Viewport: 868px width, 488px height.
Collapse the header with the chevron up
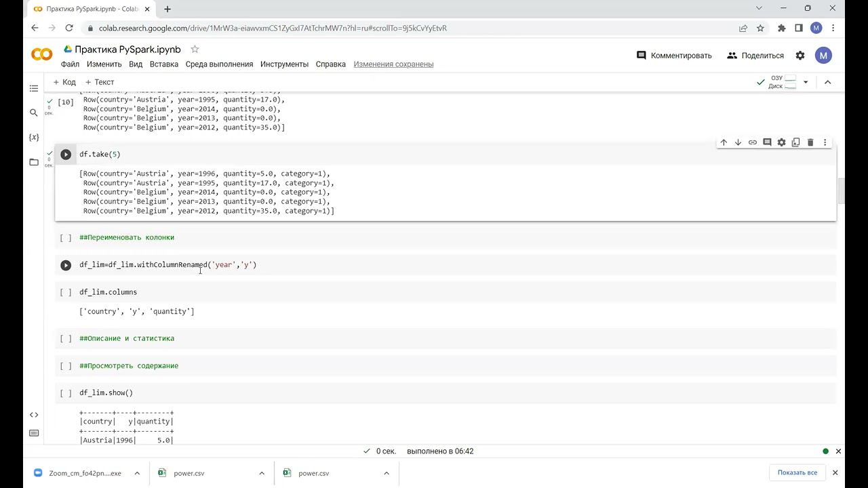tap(827, 82)
